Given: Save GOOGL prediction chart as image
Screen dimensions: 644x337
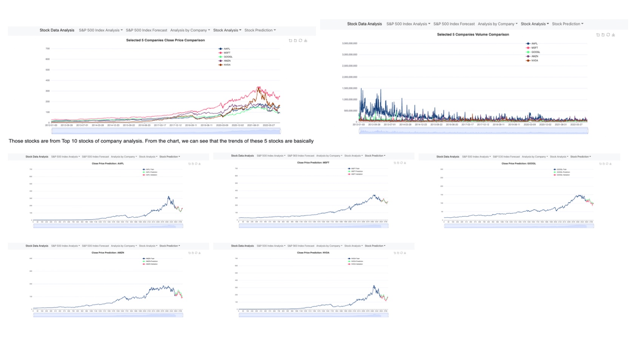Looking at the screenshot, I should click(x=610, y=164).
